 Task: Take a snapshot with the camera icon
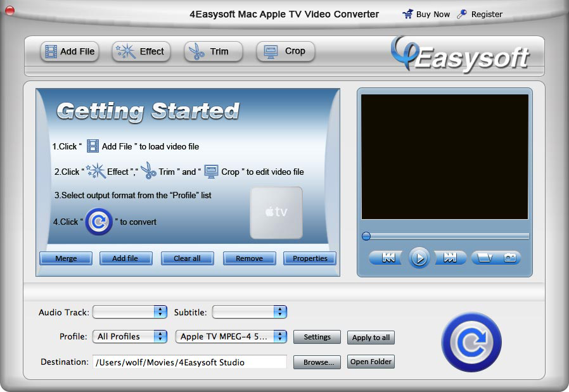point(509,258)
